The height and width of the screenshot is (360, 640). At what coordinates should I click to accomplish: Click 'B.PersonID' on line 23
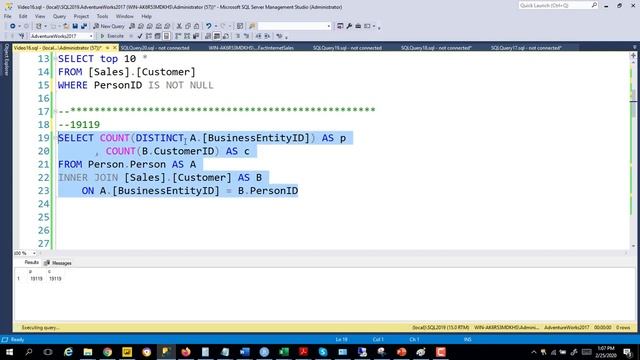(x=268, y=191)
